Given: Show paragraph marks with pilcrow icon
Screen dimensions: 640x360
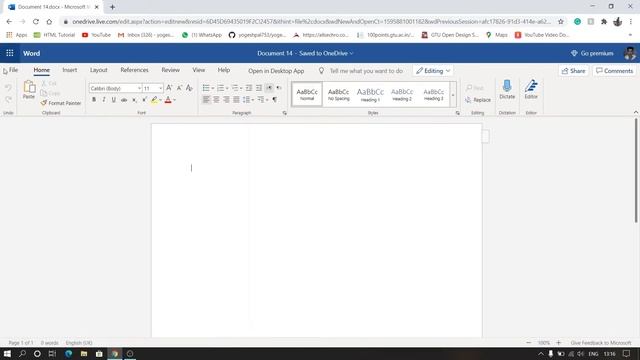Looking at the screenshot, I should click(x=275, y=100).
